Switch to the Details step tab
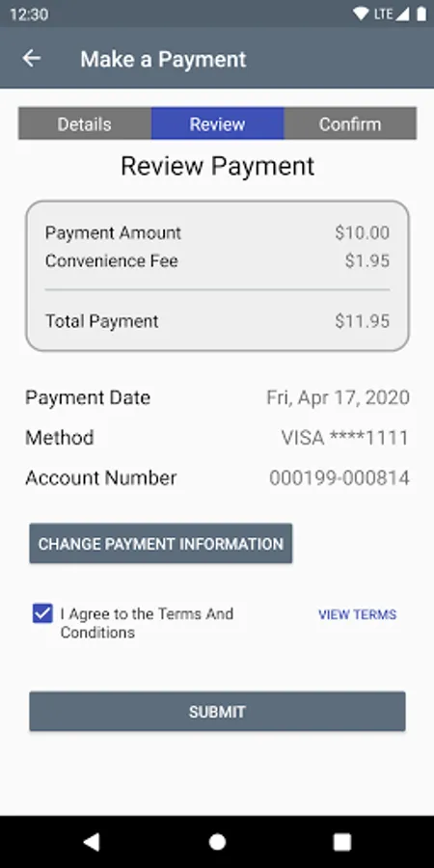434x868 pixels. click(85, 123)
